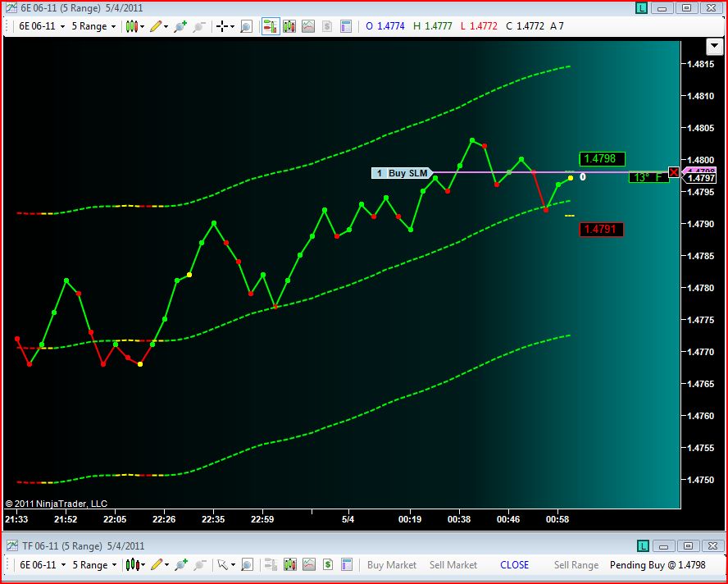Click the 1.4815 price label on the price axis
This screenshot has height=584, width=728.
click(701, 64)
